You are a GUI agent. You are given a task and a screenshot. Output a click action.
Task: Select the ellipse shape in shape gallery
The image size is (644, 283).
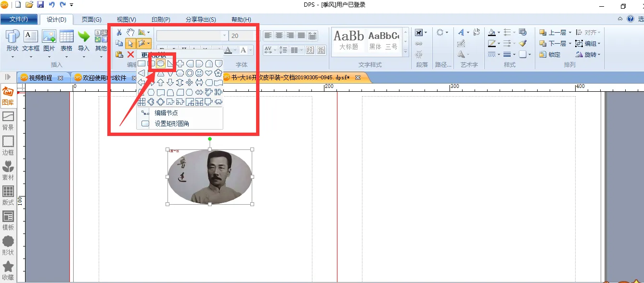(161, 63)
